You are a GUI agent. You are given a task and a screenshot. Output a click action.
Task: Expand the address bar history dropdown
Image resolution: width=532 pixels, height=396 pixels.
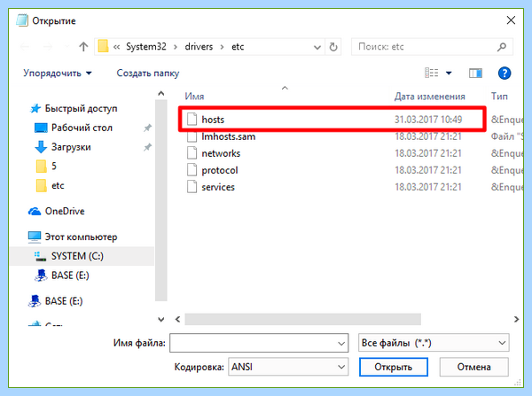[317, 47]
